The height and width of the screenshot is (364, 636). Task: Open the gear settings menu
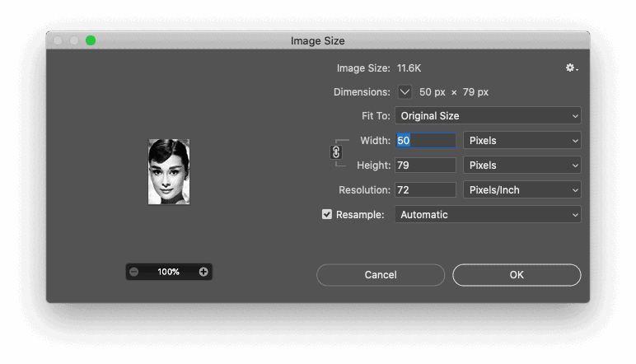coord(572,68)
